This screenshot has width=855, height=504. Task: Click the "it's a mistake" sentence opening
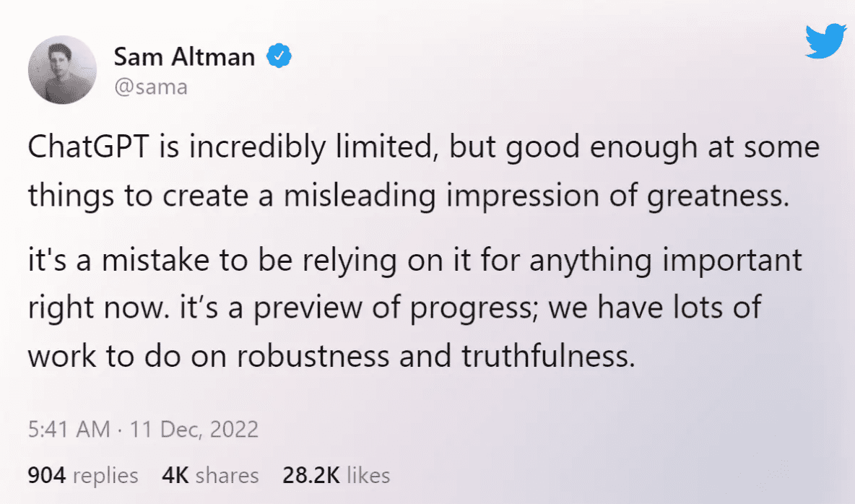pyautogui.click(x=125, y=261)
